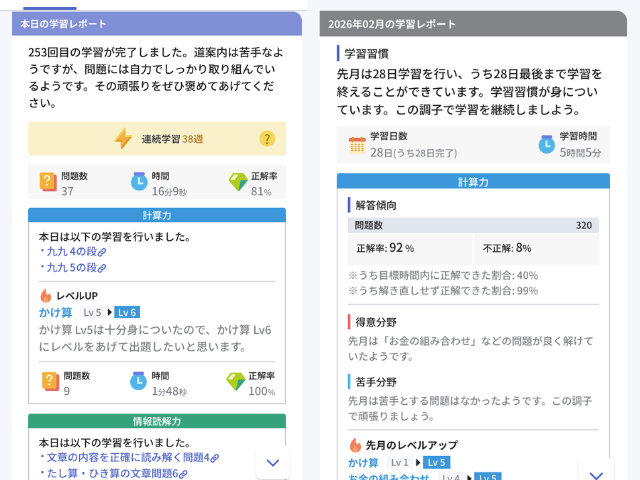Screen dimensions: 640x480
Task: Click the clock icon beside 16分9秒
Action: click(x=138, y=182)
